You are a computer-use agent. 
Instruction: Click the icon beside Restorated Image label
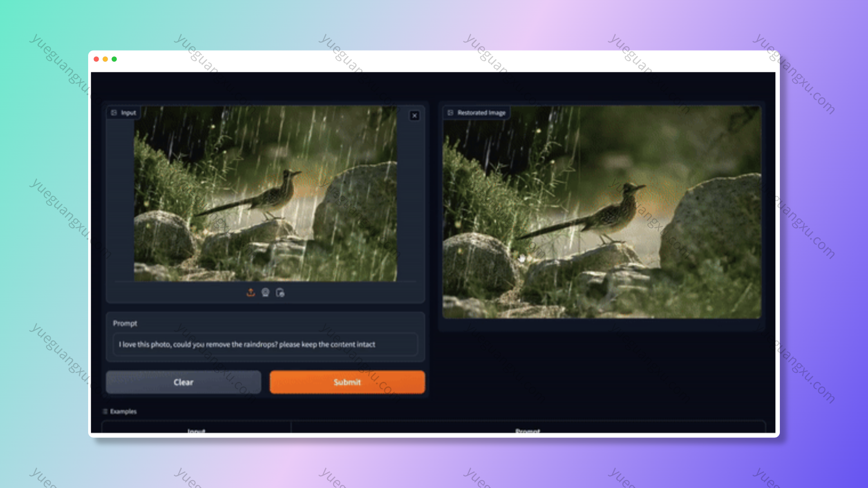(x=450, y=113)
